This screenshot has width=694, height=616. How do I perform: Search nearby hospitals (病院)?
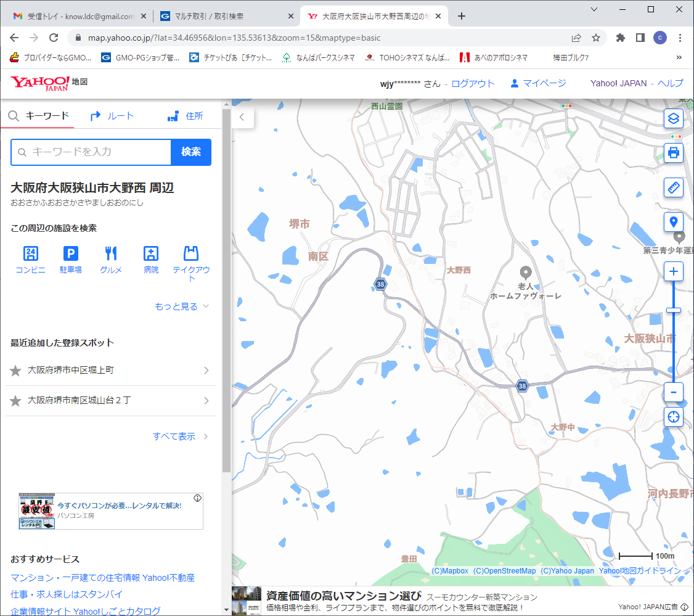(151, 259)
